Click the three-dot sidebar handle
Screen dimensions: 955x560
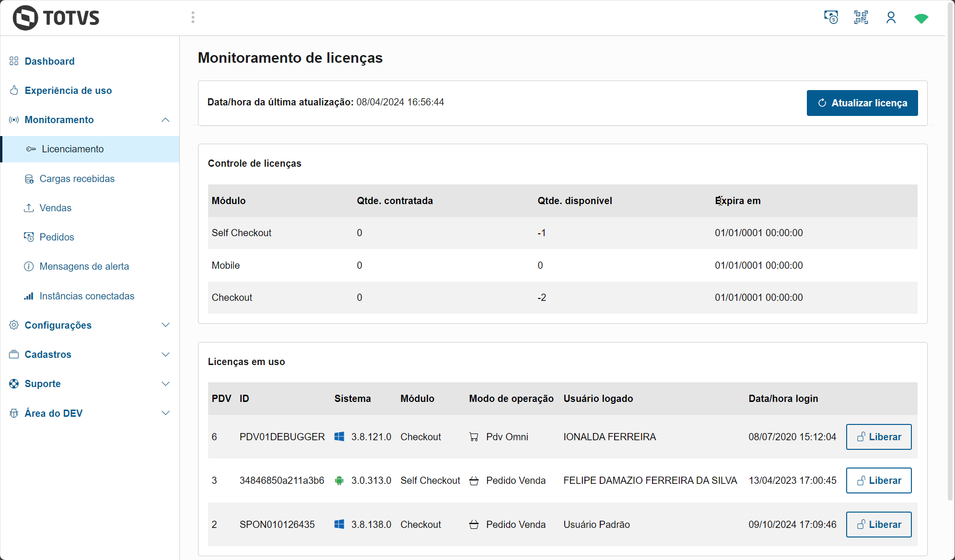pos(193,18)
